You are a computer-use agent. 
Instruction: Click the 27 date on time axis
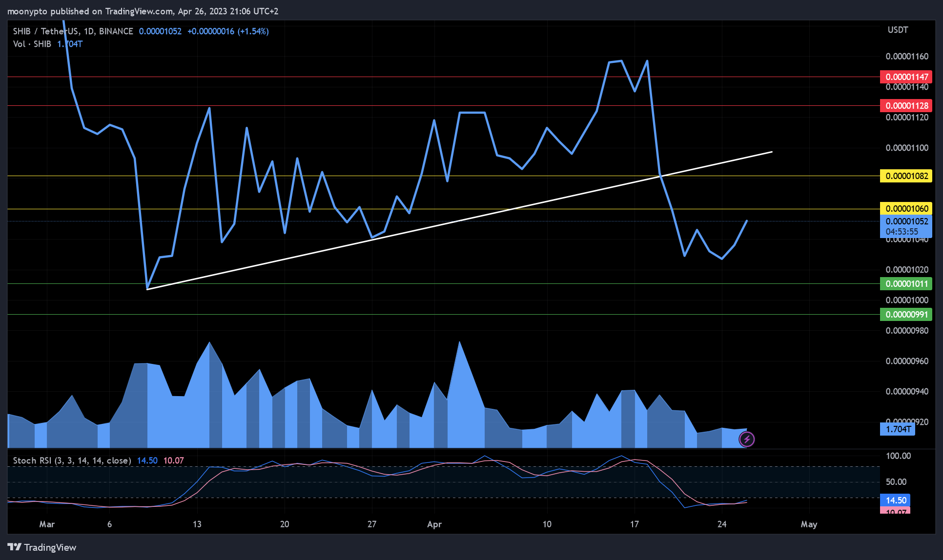[372, 524]
